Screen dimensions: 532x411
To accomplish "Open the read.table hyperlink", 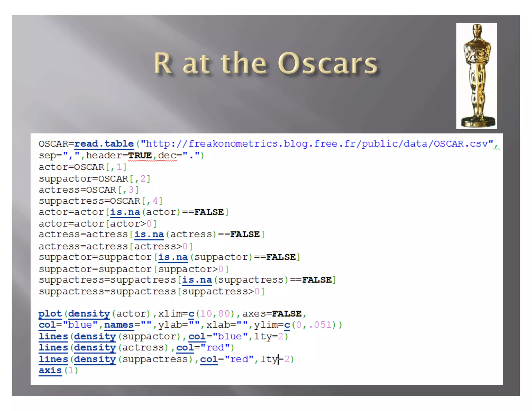I will (104, 144).
